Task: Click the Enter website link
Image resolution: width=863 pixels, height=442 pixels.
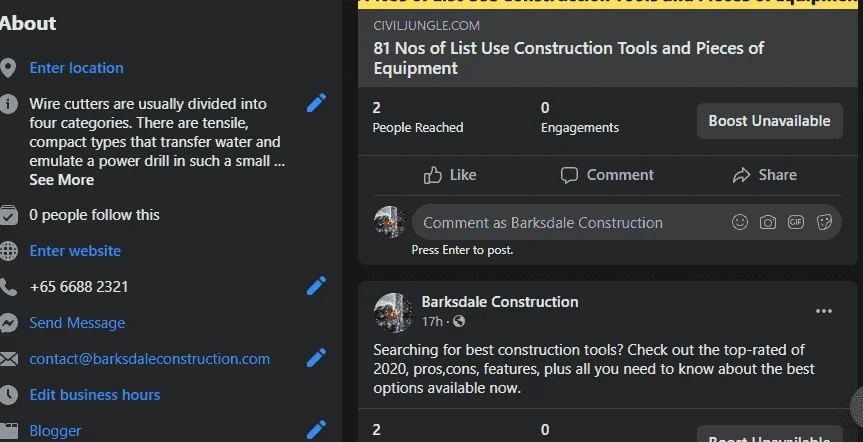Action: [x=75, y=250]
